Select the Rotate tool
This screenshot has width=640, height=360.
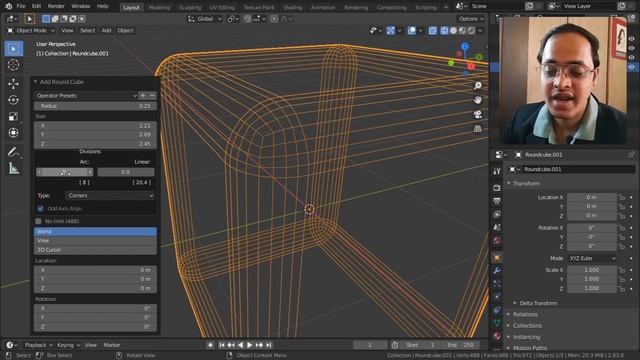coord(13,100)
